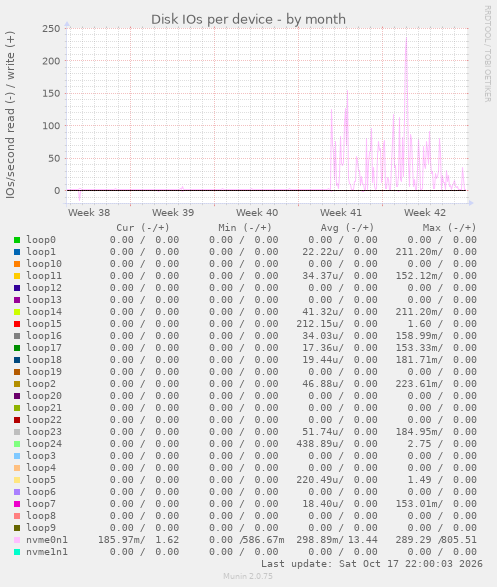
Task: Click the 'Week 41' axis label
Action: click(341, 213)
